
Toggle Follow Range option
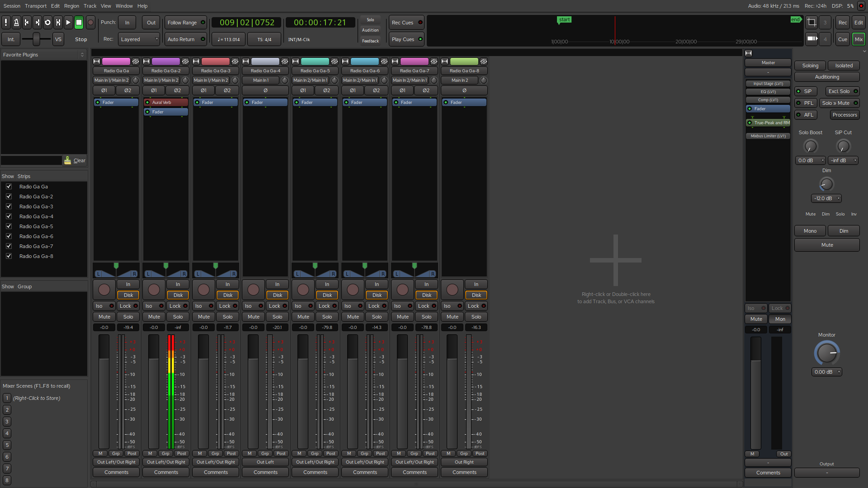coord(185,23)
